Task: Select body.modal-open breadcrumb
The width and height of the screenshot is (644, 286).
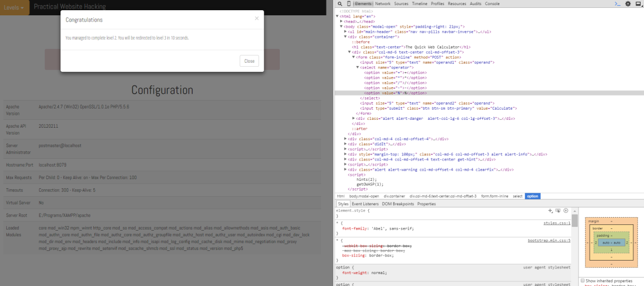Action: [364, 197]
